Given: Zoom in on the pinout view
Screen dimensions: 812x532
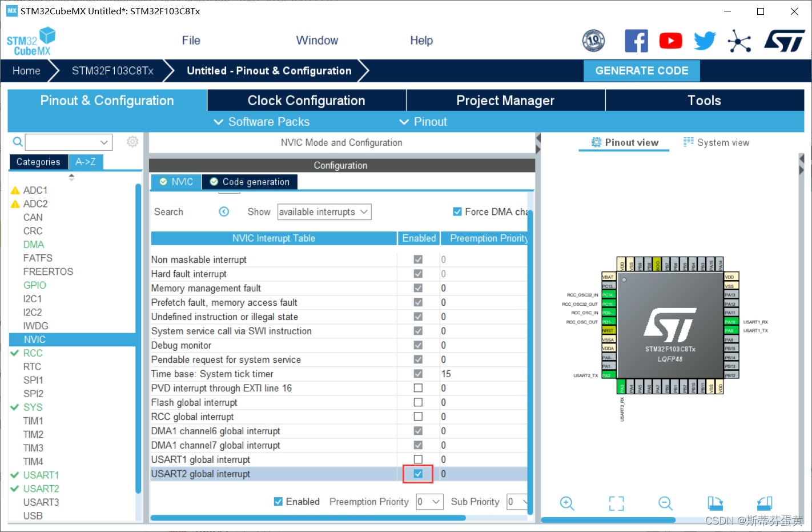Looking at the screenshot, I should pos(567,503).
